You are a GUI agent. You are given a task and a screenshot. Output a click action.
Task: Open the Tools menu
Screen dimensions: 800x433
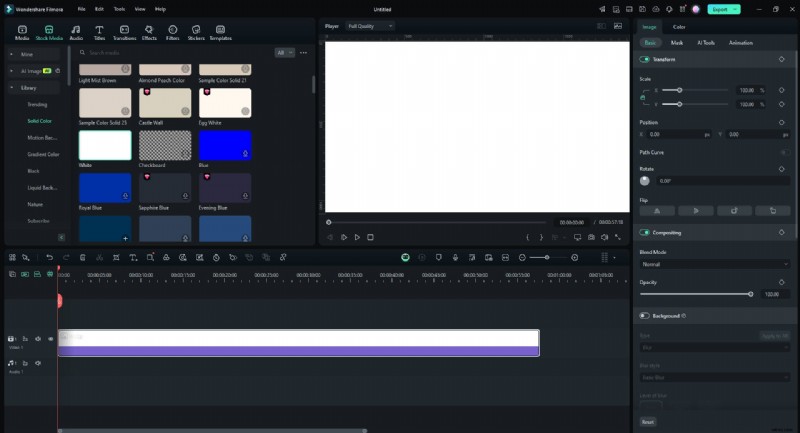pos(119,8)
